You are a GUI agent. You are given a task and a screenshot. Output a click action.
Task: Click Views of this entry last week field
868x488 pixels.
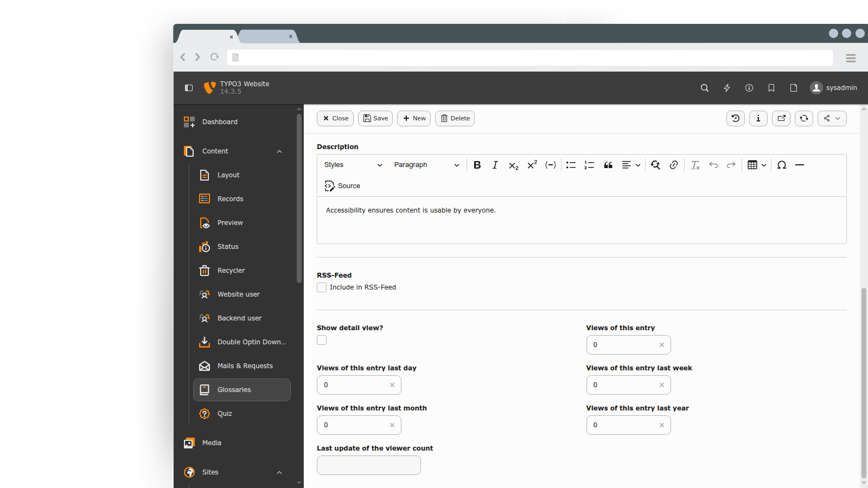628,385
